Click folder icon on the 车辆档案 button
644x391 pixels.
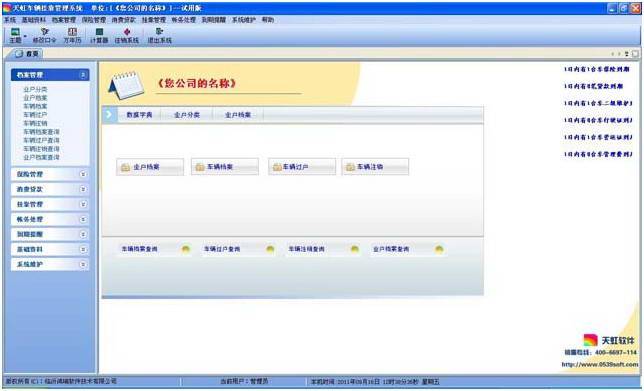200,167
